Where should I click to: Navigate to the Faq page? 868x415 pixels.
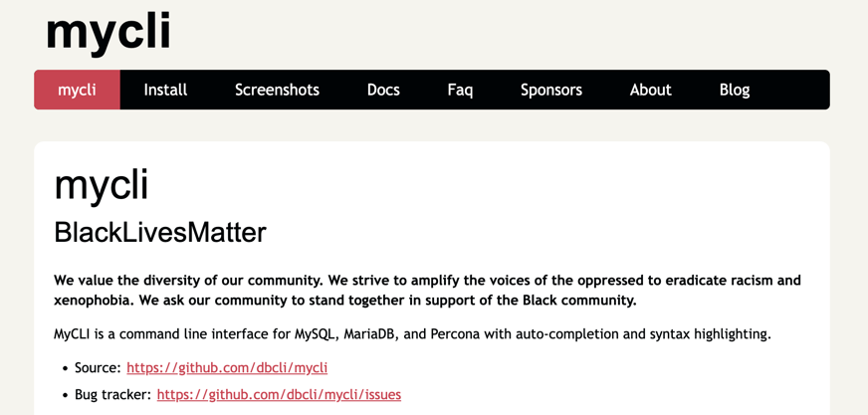(x=460, y=90)
